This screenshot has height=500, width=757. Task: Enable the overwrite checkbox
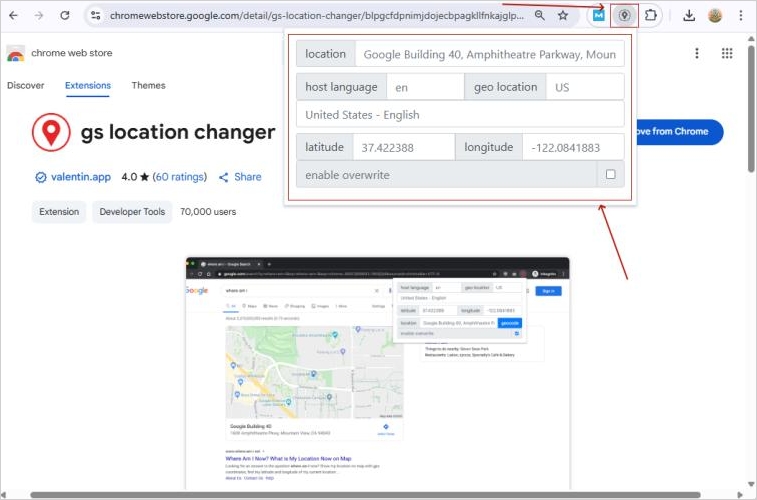[x=610, y=175]
